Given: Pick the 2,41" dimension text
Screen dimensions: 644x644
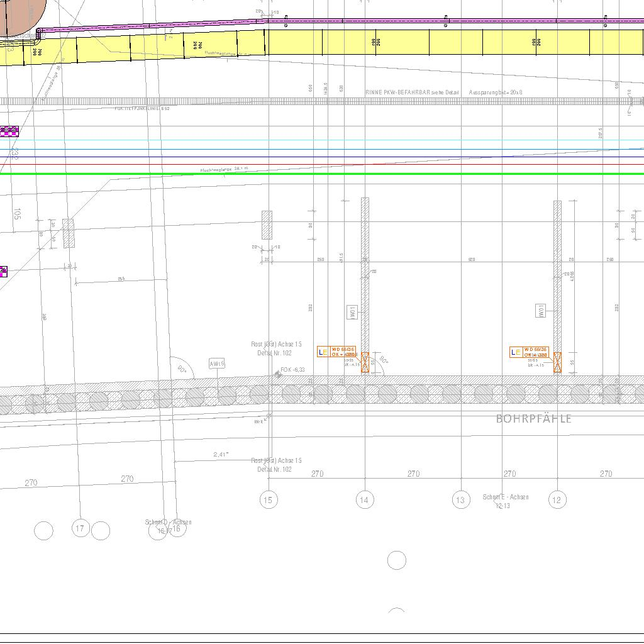Looking at the screenshot, I should point(221,454).
